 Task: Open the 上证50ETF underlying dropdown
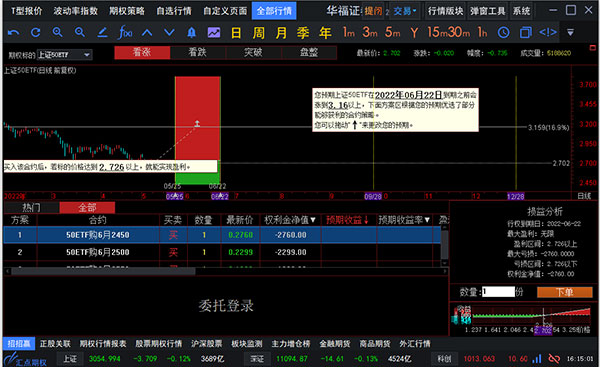(64, 55)
